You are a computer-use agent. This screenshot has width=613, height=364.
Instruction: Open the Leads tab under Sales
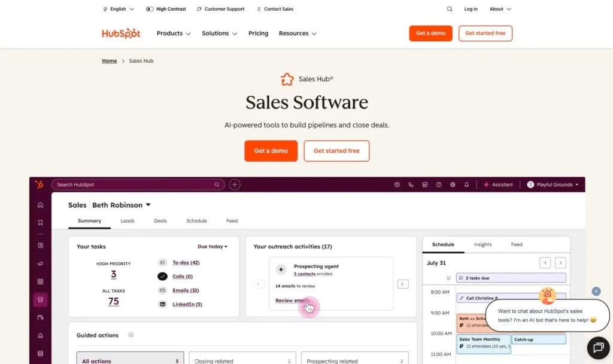(x=127, y=220)
